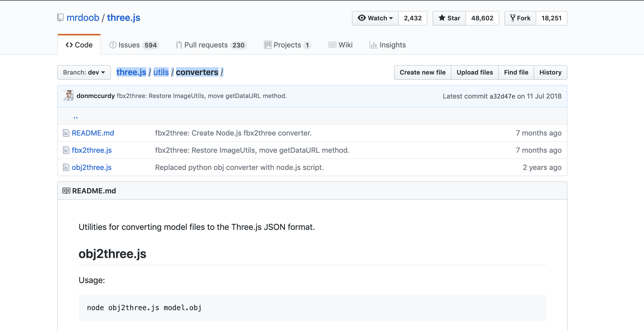This screenshot has height=331, width=644.
Task: Open the Watch notifications dropdown
Action: pyautogui.click(x=375, y=18)
